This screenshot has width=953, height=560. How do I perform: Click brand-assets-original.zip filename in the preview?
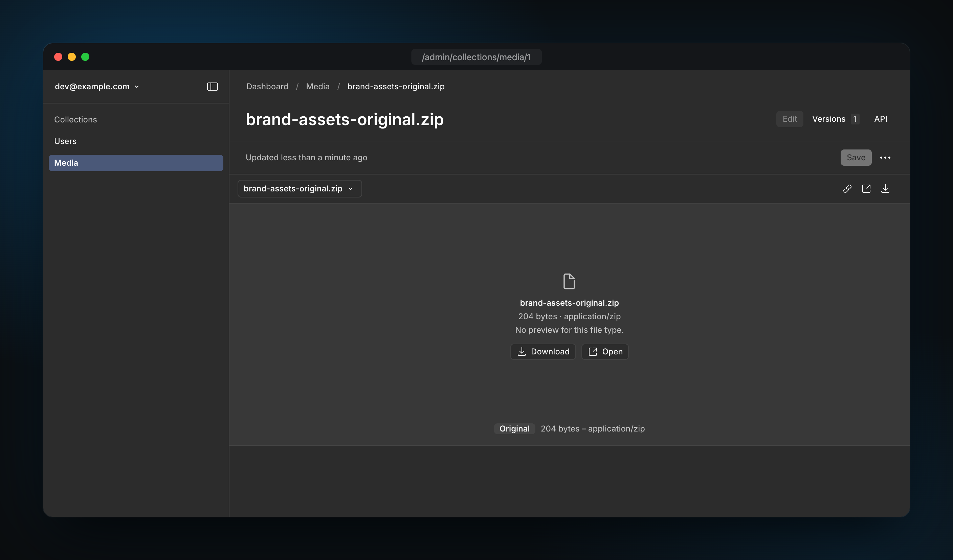569,303
